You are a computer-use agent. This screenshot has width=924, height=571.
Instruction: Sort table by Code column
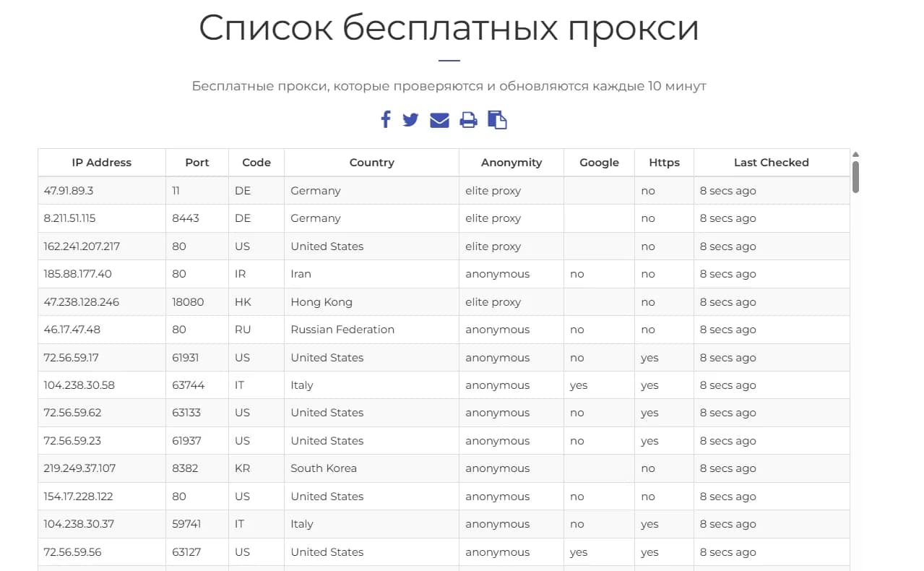point(256,162)
